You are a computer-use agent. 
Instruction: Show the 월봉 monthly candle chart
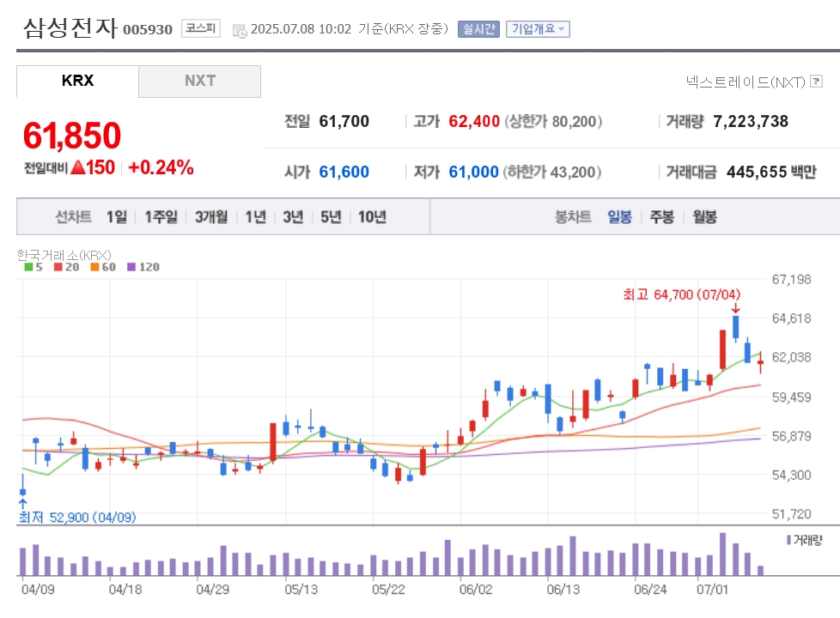click(x=704, y=217)
